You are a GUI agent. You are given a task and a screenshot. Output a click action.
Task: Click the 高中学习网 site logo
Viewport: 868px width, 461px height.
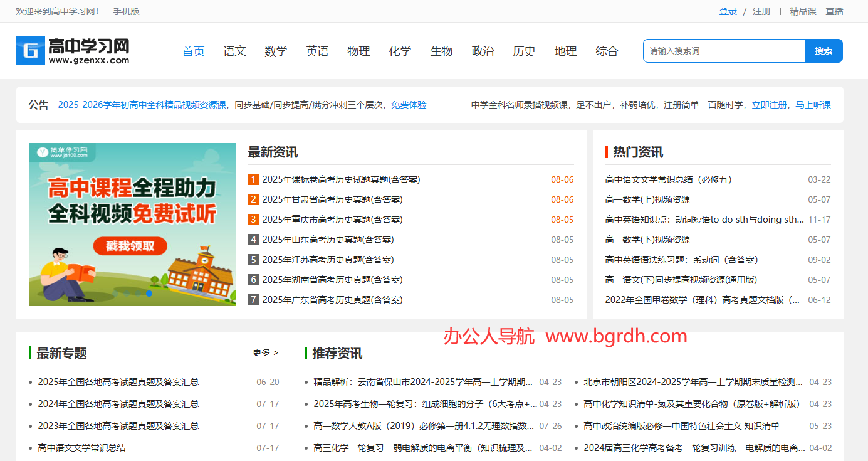[73, 51]
